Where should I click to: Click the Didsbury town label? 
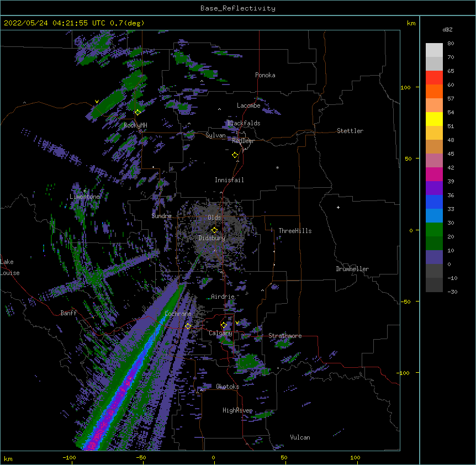[x=212, y=238]
